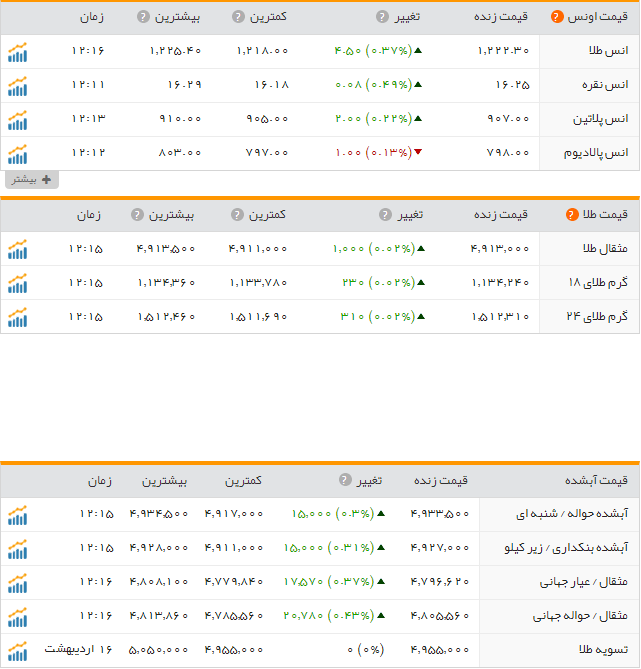The image size is (641, 669).
Task: Open chart icon for آبشده حواله / شنبه ای
Action: [17, 515]
